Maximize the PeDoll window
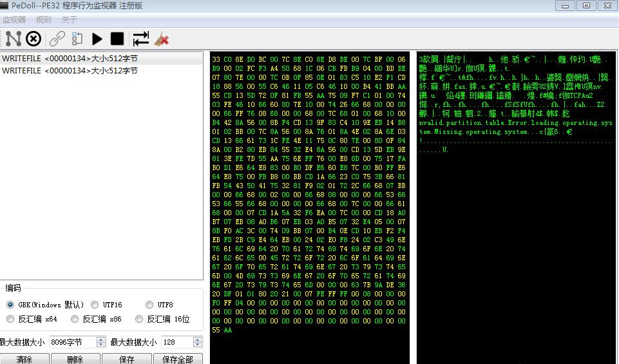The image size is (619, 364). click(587, 6)
